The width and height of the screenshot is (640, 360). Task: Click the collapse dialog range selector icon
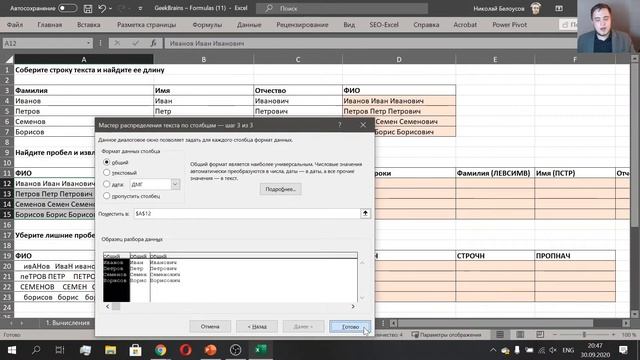(x=365, y=213)
